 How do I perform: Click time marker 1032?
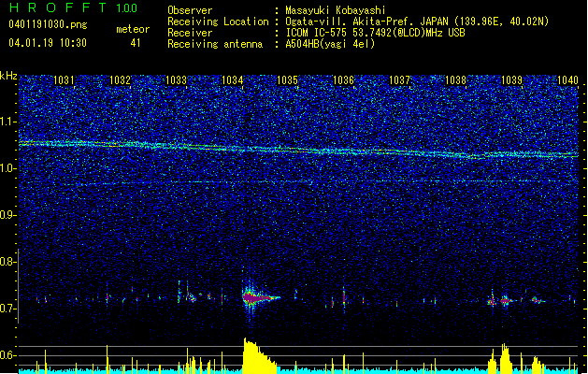pos(120,79)
